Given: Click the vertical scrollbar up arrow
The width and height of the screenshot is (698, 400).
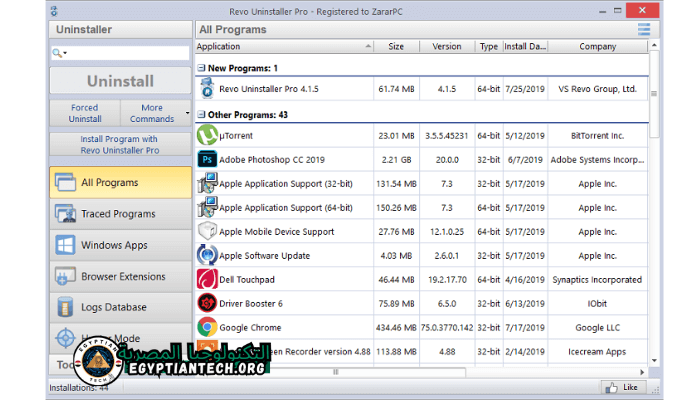Looking at the screenshot, I should (x=654, y=45).
